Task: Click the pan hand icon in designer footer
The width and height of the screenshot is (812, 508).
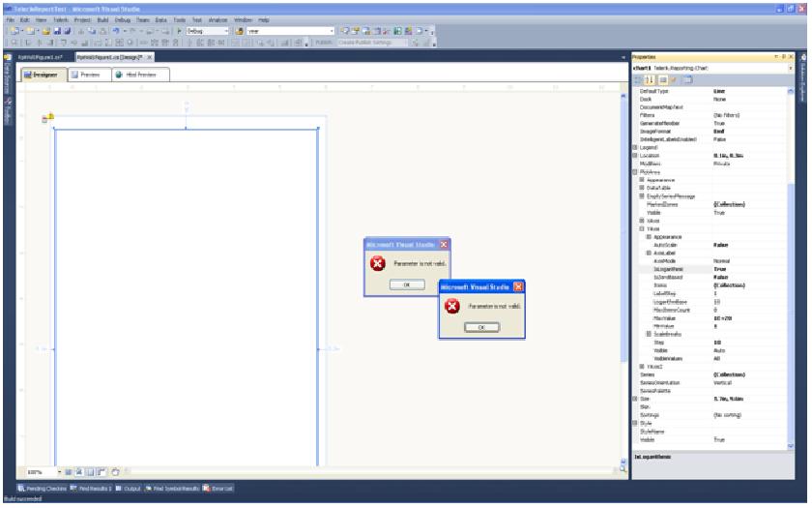Action: click(115, 472)
